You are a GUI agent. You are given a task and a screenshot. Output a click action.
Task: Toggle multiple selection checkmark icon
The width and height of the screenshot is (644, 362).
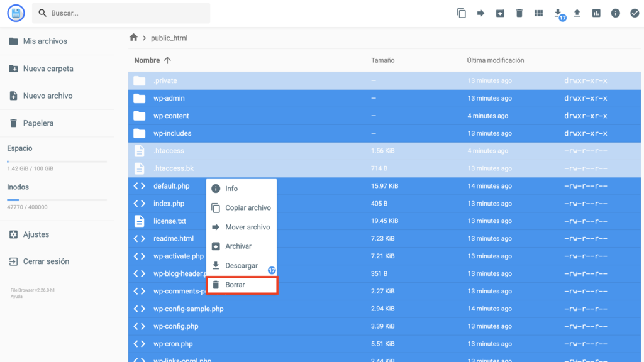pos(635,13)
